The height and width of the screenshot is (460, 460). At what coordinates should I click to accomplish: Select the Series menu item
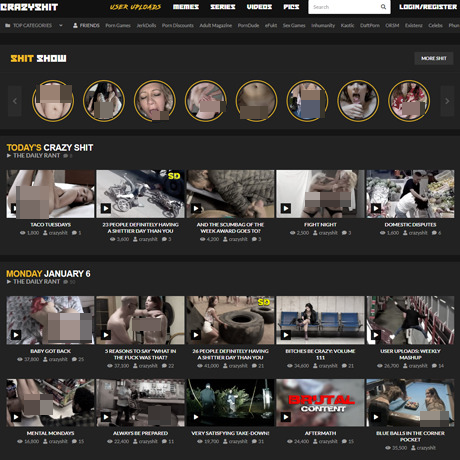point(223,7)
